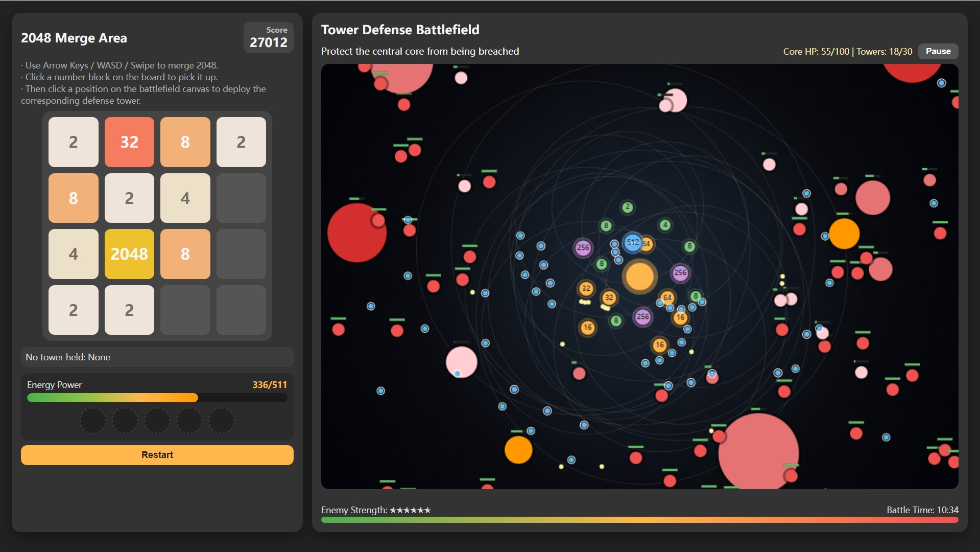Click the orange enemy near the battlefield's bottom
Screen dimensions: 980x552
click(x=518, y=450)
